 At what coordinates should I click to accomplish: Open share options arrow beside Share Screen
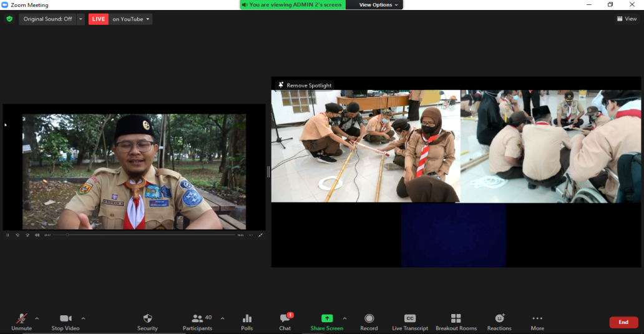coord(344,318)
